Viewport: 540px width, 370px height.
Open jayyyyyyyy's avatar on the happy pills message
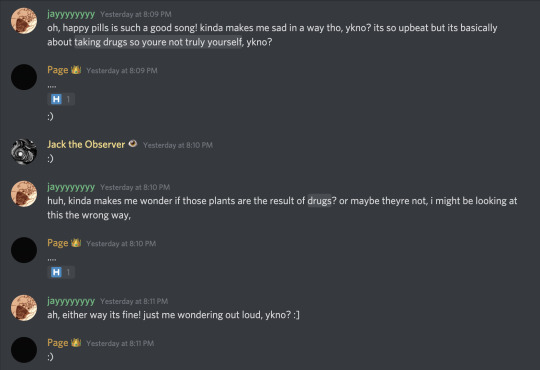point(24,21)
